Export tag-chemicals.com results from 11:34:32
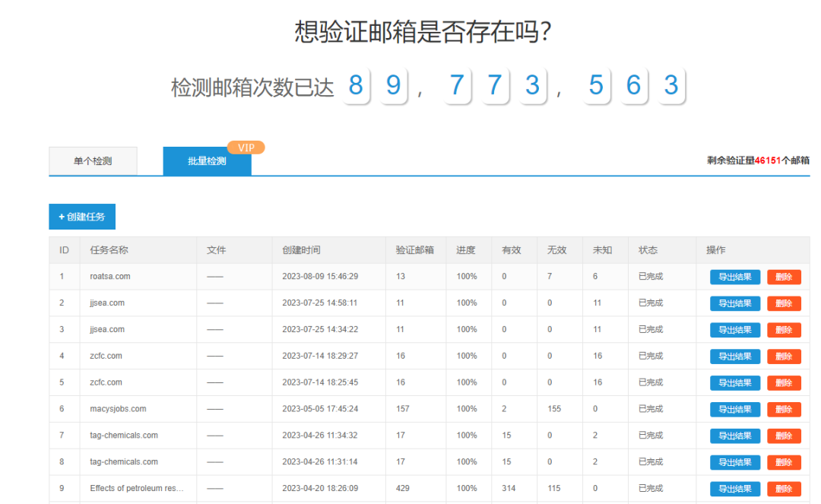 pyautogui.click(x=734, y=436)
